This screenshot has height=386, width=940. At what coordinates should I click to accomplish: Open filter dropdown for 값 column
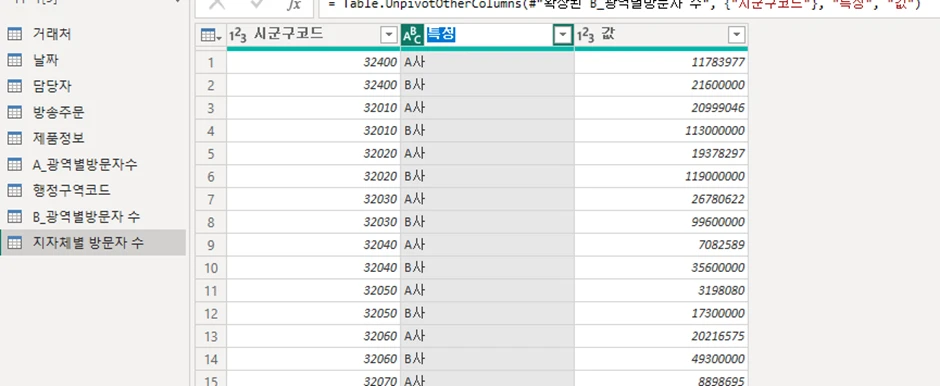coord(737,36)
